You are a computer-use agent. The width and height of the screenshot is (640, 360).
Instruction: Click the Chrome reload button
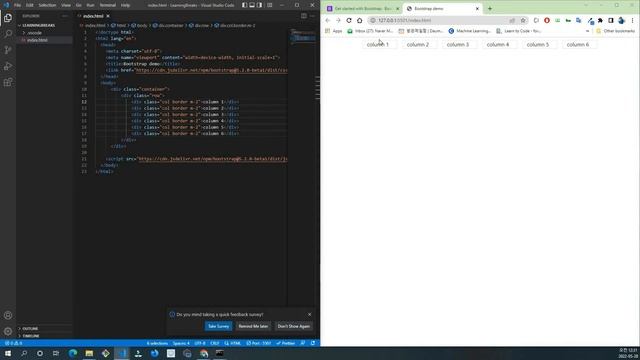pyautogui.click(x=349, y=20)
